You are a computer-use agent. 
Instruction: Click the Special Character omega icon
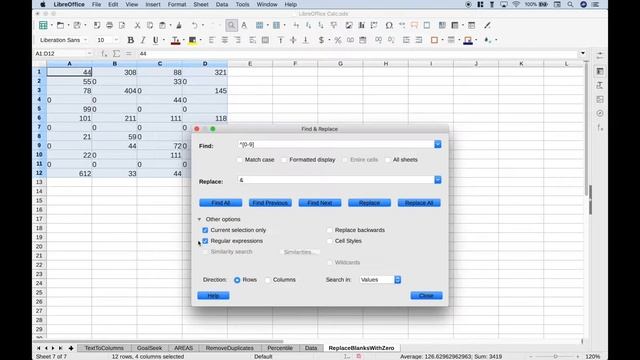[389, 25]
